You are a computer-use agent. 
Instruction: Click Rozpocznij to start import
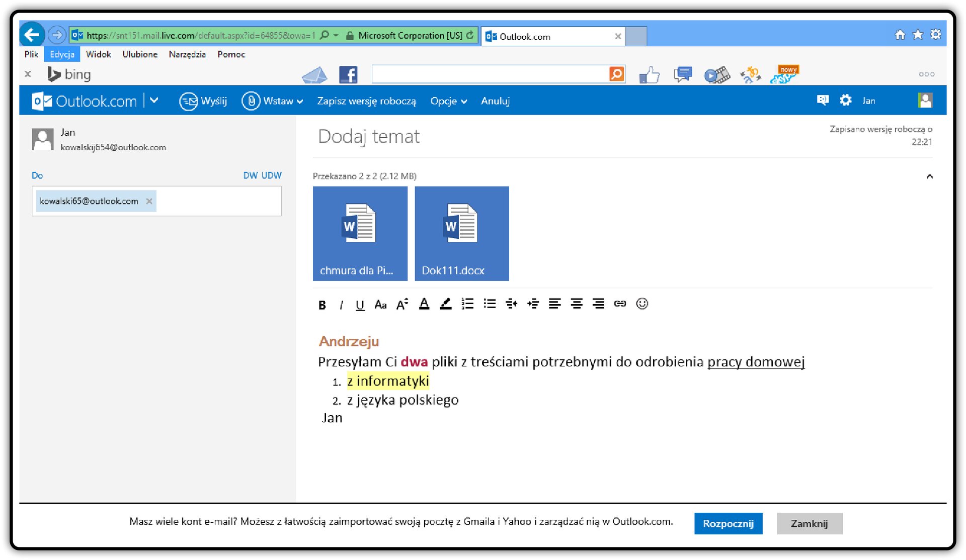coord(728,523)
